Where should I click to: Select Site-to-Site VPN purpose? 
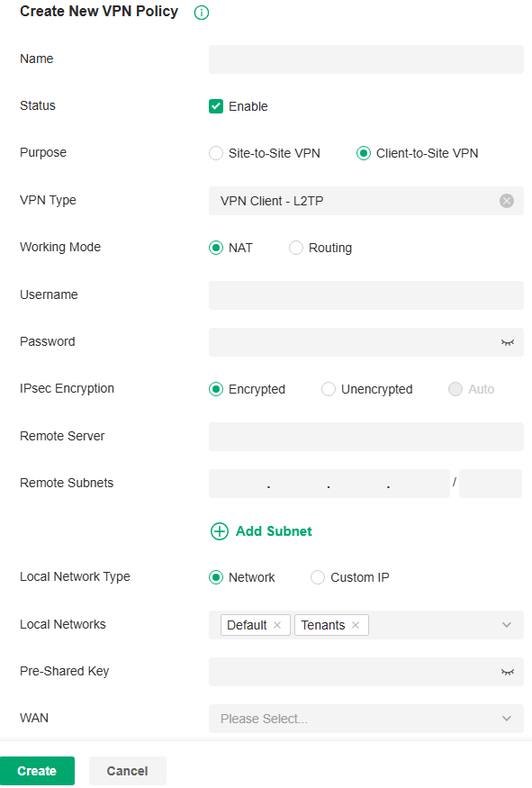pos(216,153)
